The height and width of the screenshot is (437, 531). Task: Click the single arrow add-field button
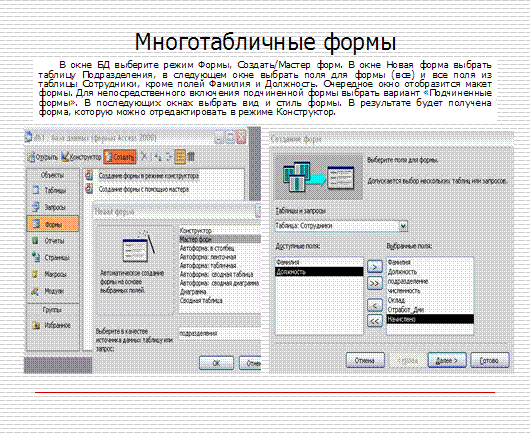click(x=375, y=267)
